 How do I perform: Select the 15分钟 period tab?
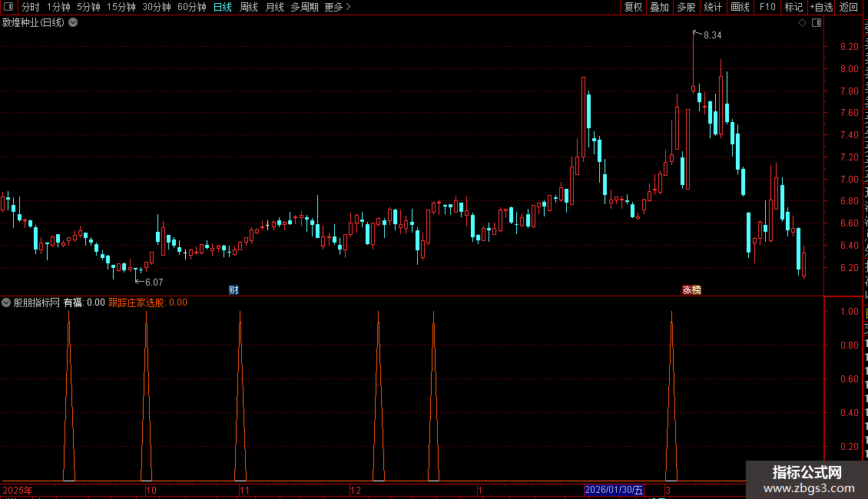point(121,7)
